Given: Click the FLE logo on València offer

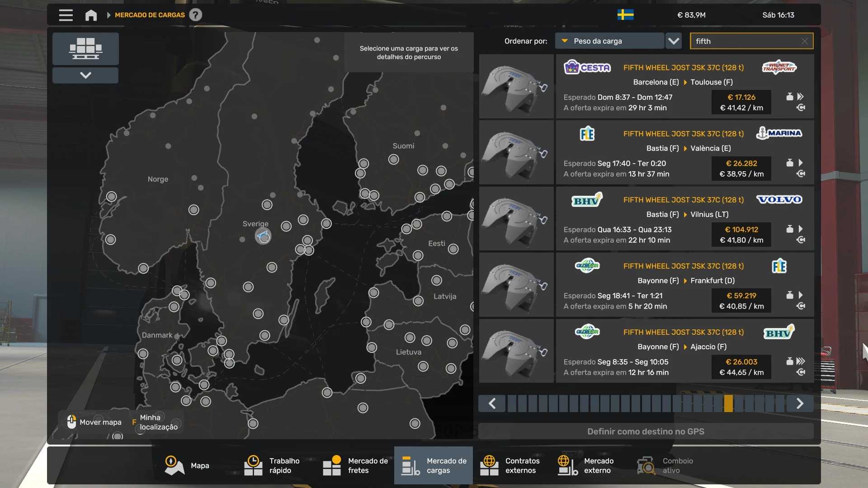Looking at the screenshot, I should click(587, 134).
